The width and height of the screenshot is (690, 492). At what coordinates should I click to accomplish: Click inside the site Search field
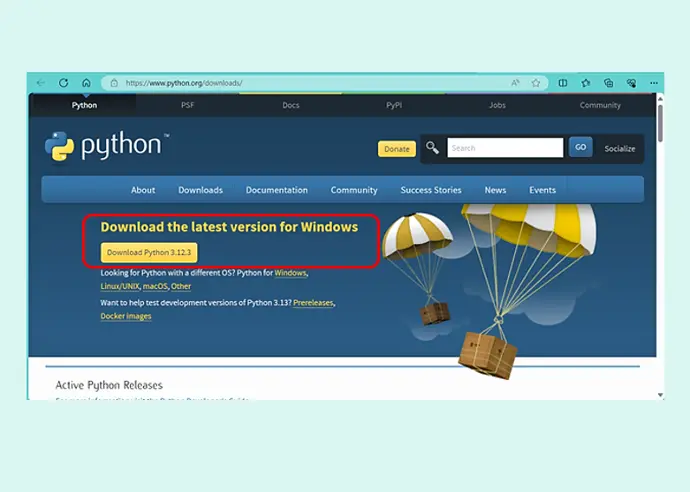pos(505,148)
